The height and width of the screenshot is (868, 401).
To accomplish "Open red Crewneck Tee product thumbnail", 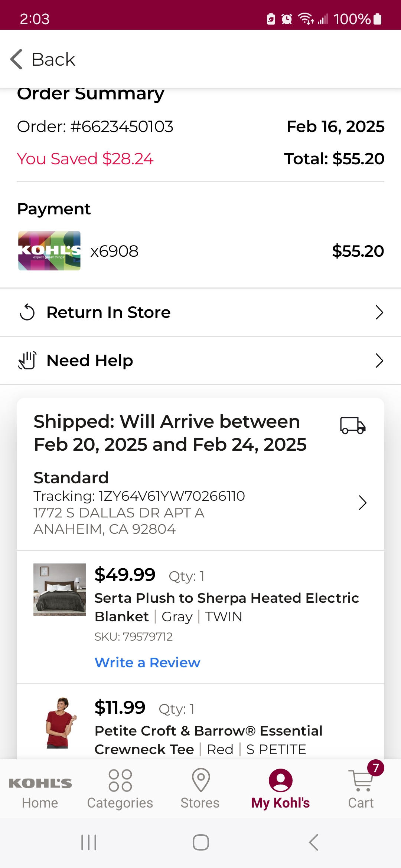I will (x=59, y=723).
